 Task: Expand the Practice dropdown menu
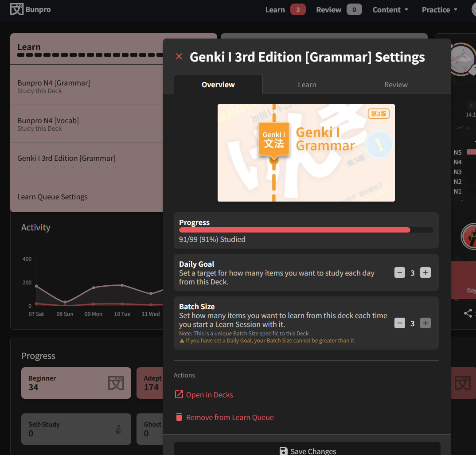click(439, 10)
